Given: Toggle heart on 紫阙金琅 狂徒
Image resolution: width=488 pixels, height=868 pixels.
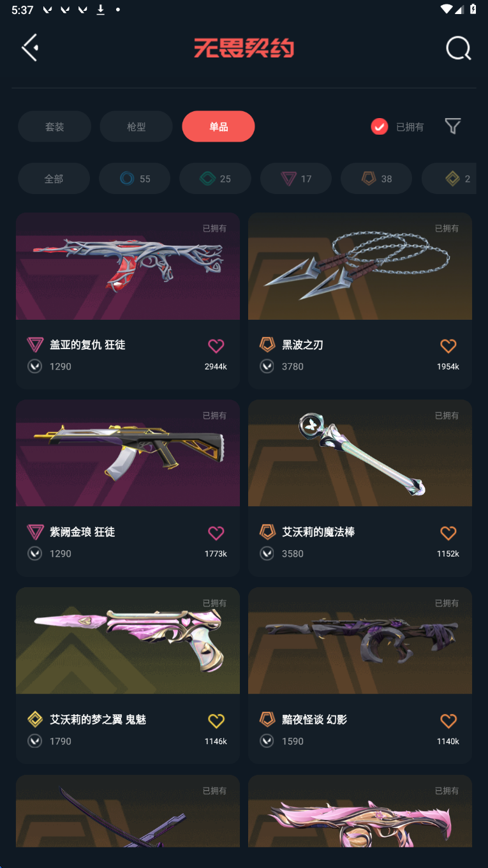Looking at the screenshot, I should 216,533.
